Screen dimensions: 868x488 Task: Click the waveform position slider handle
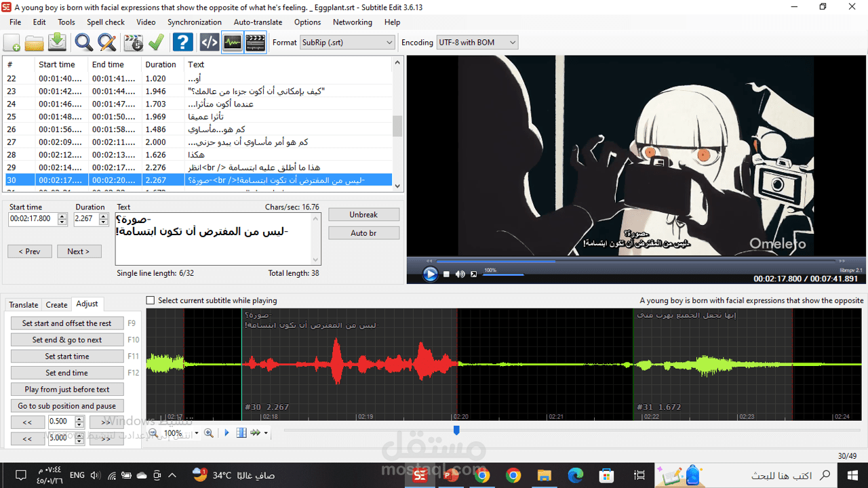[x=456, y=430]
